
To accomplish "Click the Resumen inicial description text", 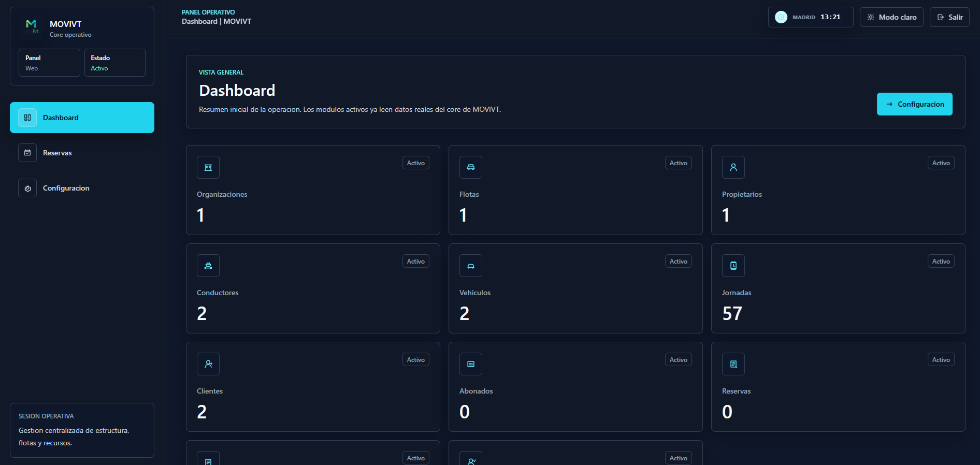I will [x=350, y=109].
